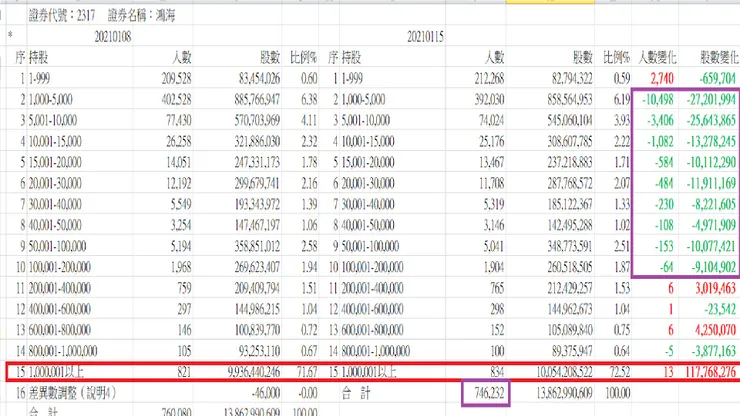Click the red value 117,768,276
Viewport: 740px width, 416px height.
point(711,372)
